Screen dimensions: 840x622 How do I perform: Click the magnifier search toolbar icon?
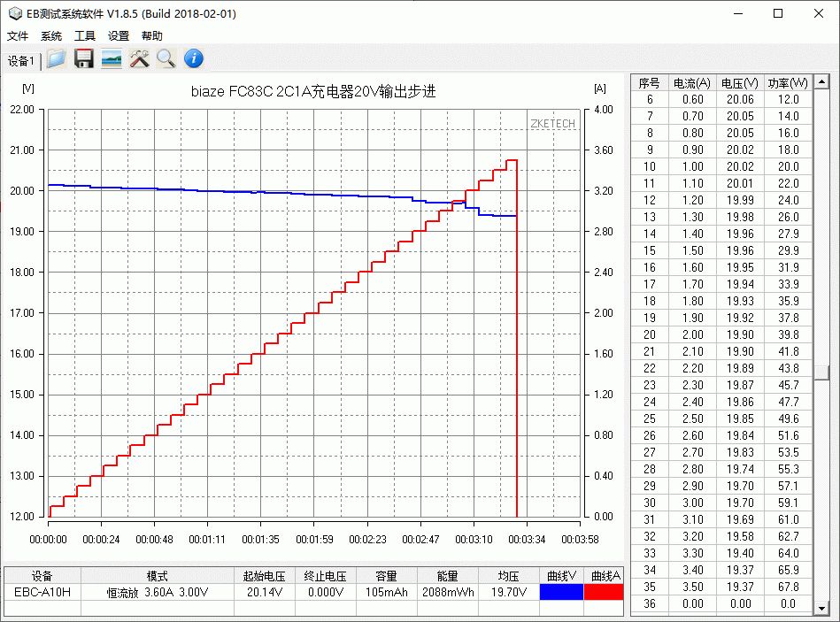tap(166, 58)
